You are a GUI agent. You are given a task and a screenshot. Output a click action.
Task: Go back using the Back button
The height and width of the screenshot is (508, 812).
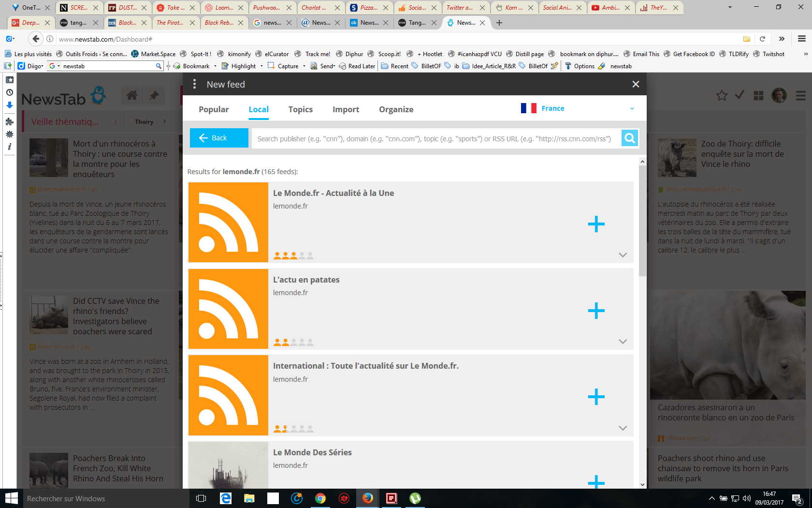(219, 138)
